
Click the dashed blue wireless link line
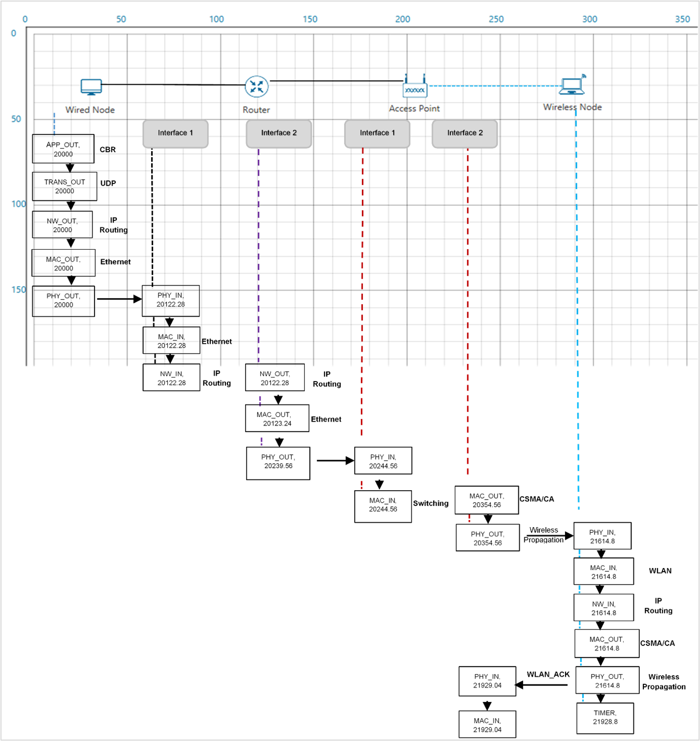coord(493,86)
